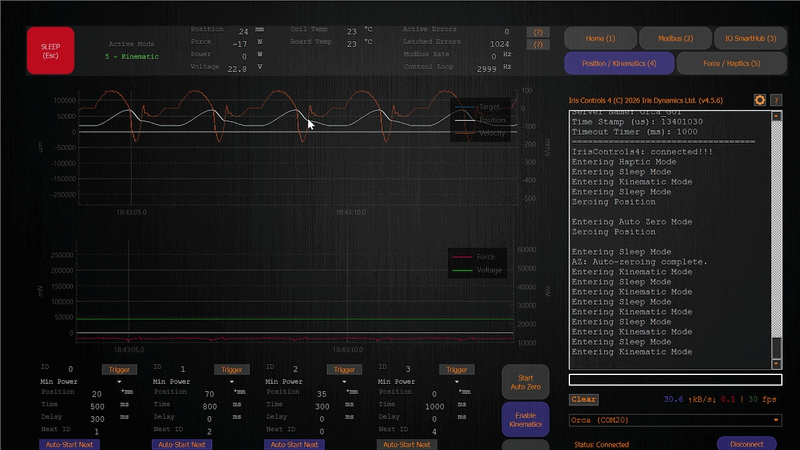Click console scrollbar down arrow
This screenshot has width=800, height=450.
(x=776, y=362)
